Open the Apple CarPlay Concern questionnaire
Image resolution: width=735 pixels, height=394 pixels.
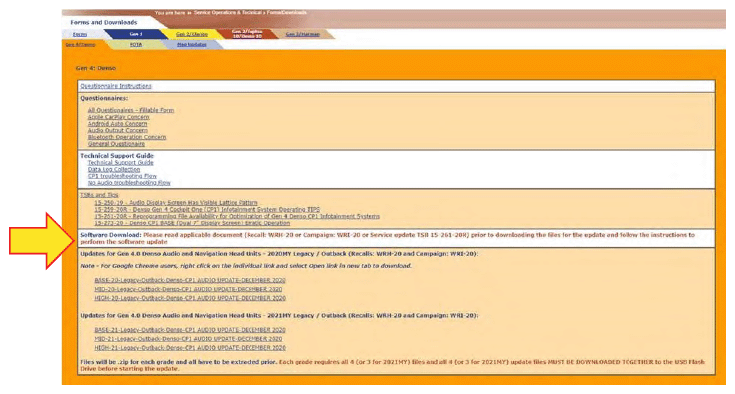pyautogui.click(x=119, y=117)
